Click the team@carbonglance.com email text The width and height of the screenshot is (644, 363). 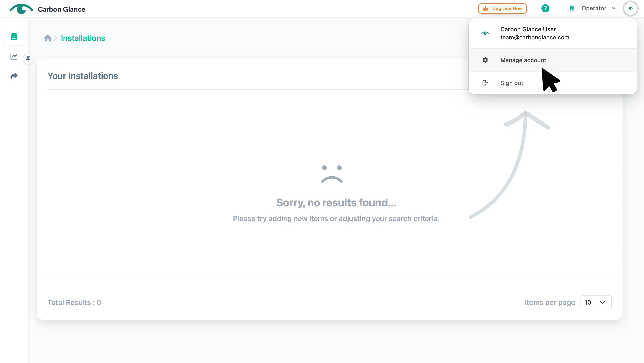click(x=535, y=37)
